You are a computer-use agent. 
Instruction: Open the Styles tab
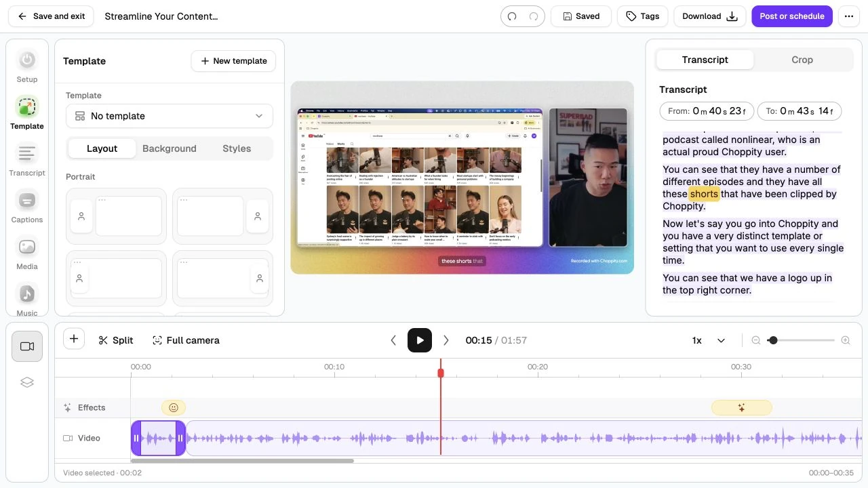point(237,148)
